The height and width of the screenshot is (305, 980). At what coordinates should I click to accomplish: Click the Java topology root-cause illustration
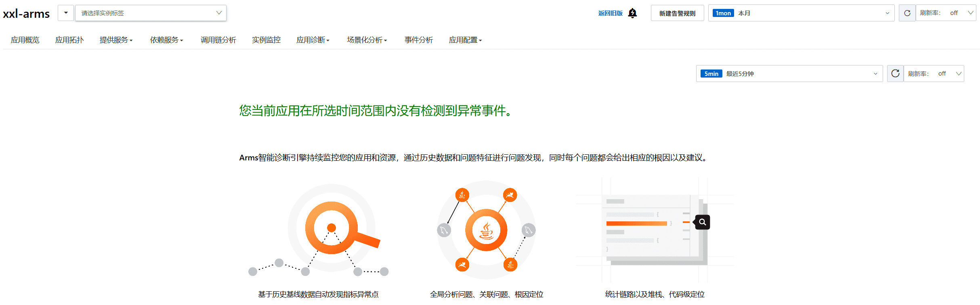point(486,230)
